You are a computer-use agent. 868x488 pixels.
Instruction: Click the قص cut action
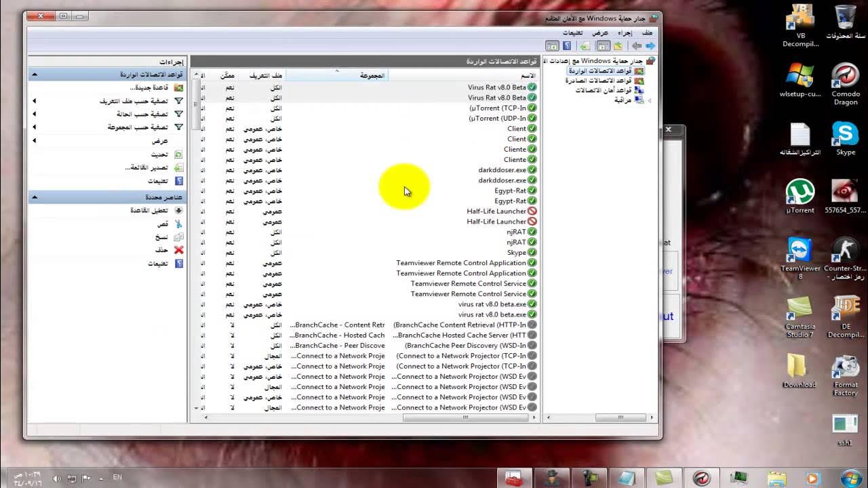point(170,224)
